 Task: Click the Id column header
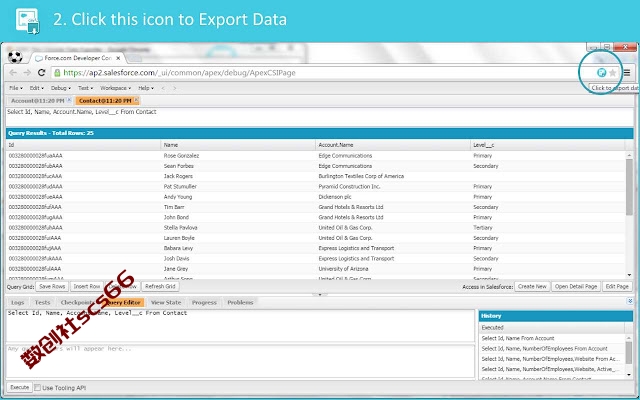(x=83, y=145)
